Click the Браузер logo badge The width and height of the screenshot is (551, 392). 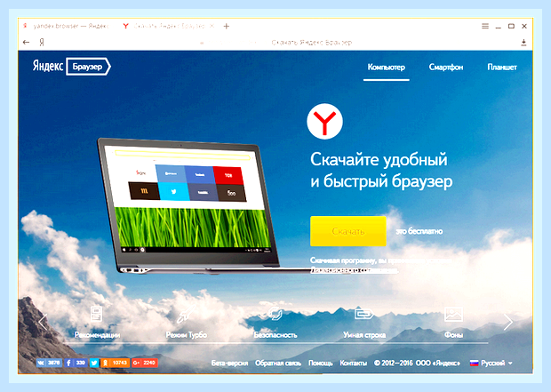click(x=88, y=67)
